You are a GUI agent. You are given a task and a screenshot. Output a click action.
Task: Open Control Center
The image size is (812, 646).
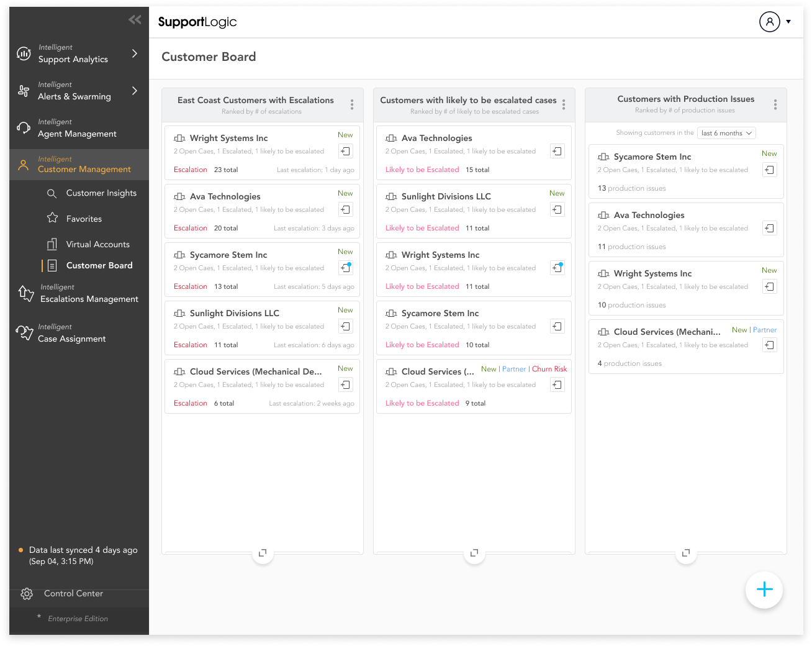point(73,593)
